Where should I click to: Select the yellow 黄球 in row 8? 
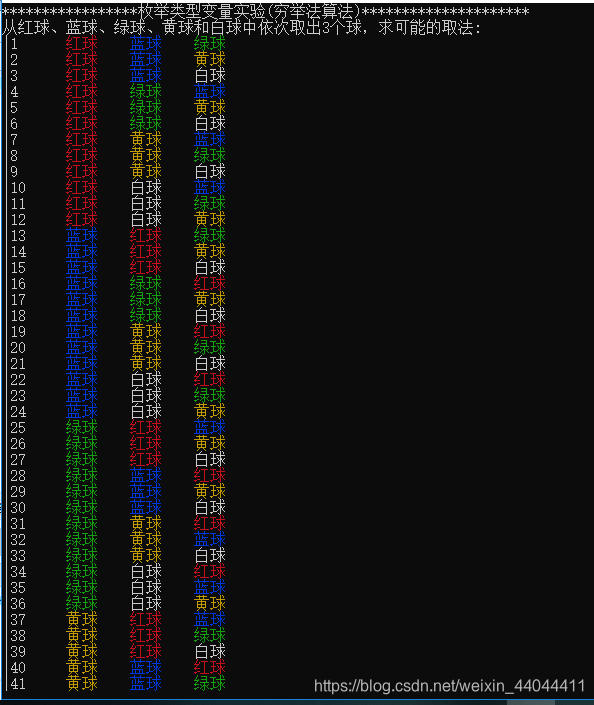click(x=146, y=156)
